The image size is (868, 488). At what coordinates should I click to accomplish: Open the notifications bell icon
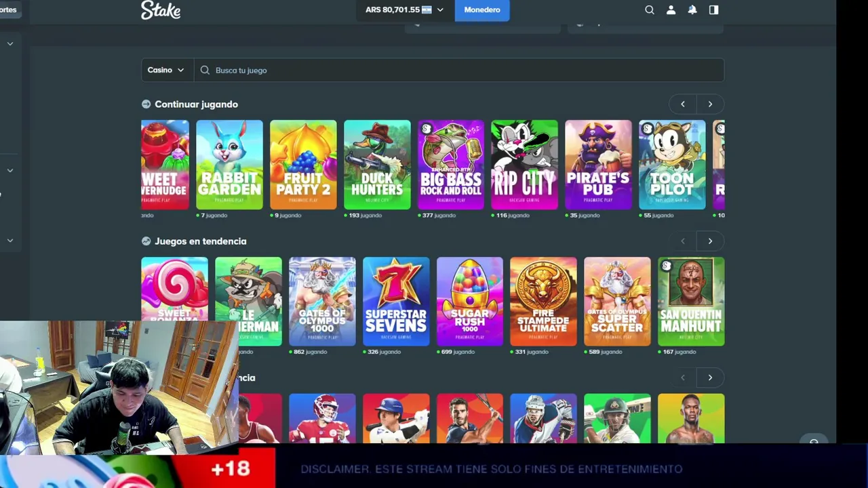[x=692, y=9]
